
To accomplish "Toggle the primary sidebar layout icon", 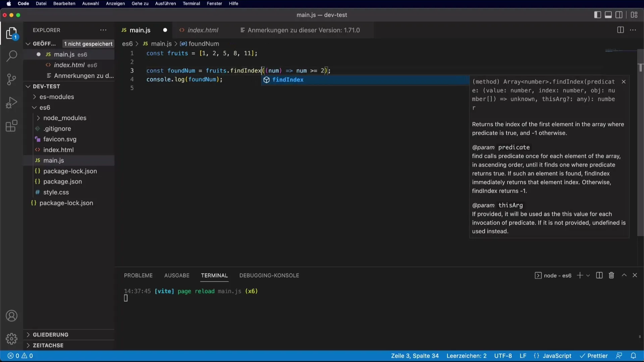I will [597, 15].
